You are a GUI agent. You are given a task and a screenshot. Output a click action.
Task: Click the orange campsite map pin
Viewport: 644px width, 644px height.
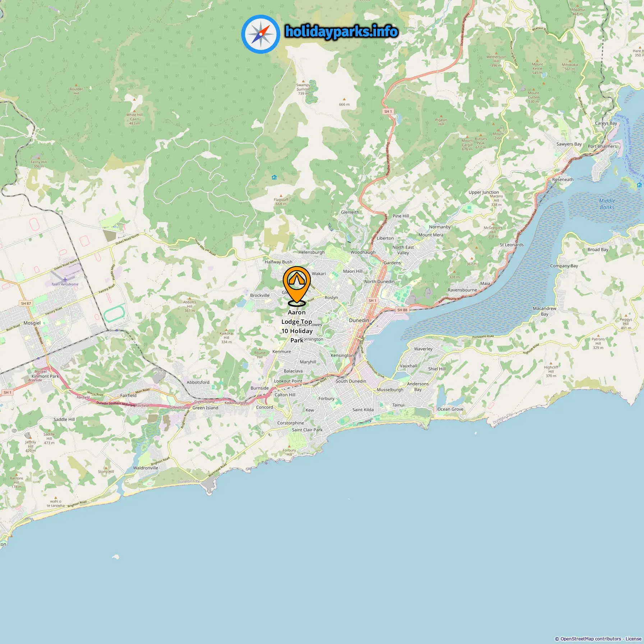pos(296,285)
